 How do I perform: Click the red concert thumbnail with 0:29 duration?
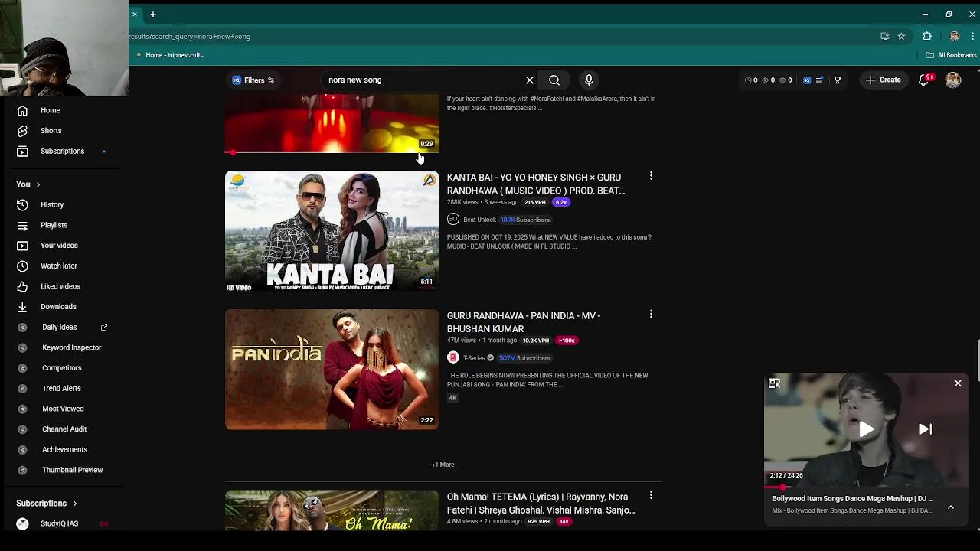(332, 122)
